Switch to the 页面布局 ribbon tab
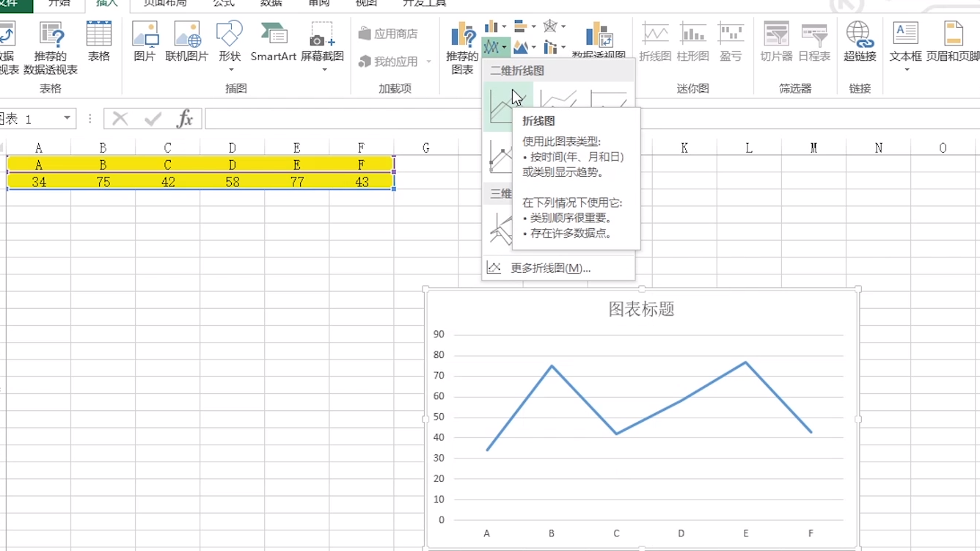Screen dimensions: 980x551 click(x=167, y=4)
